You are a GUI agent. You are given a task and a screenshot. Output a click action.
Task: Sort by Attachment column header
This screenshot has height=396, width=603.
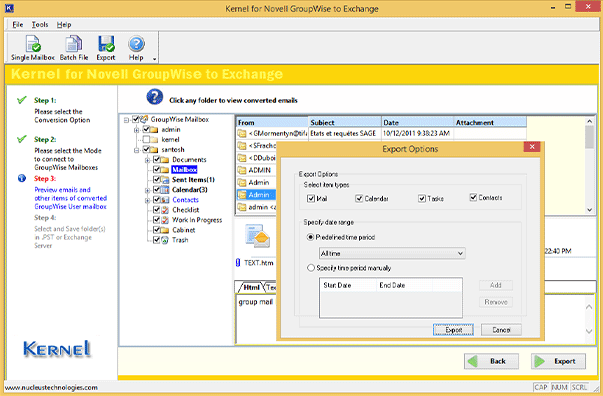(x=490, y=122)
